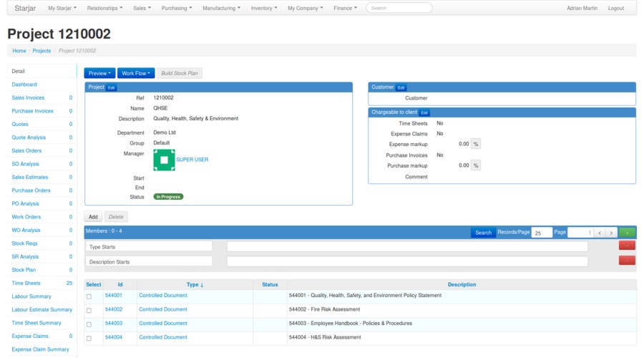Tick the checkbox for Fire Risk Assessment
644x358 pixels.
click(89, 310)
